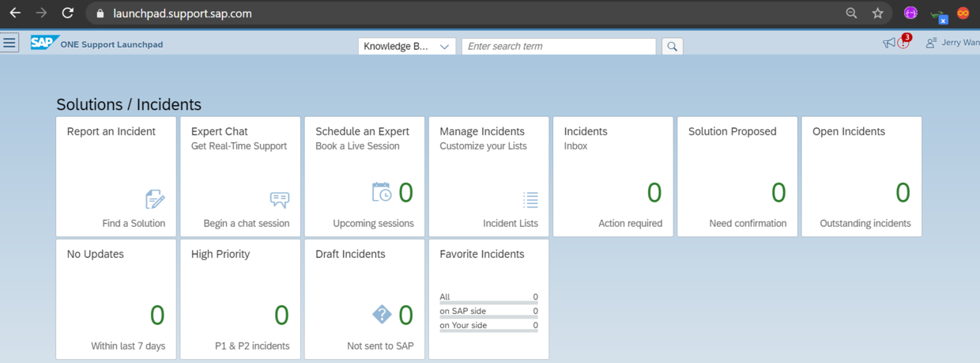Click the Enter search term field
The image size is (980, 363).
[x=559, y=46]
